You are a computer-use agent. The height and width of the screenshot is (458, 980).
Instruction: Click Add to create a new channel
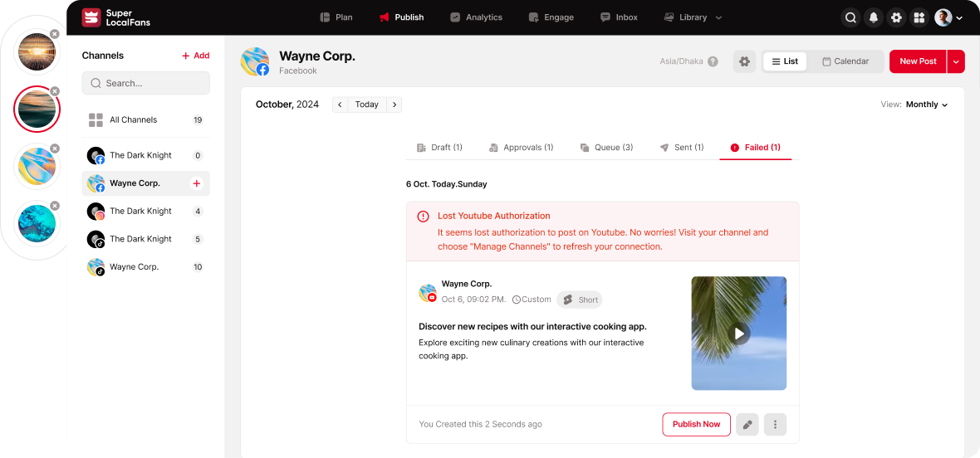196,56
